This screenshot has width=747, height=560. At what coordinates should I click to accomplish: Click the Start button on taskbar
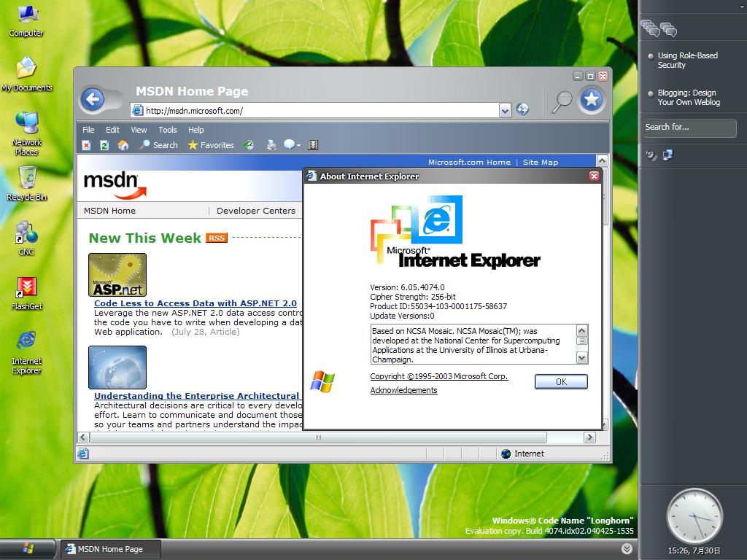click(28, 548)
